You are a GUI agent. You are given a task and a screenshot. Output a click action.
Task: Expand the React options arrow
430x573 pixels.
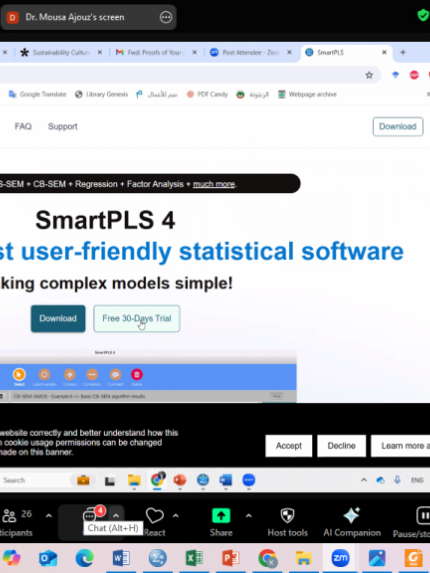coord(176,516)
